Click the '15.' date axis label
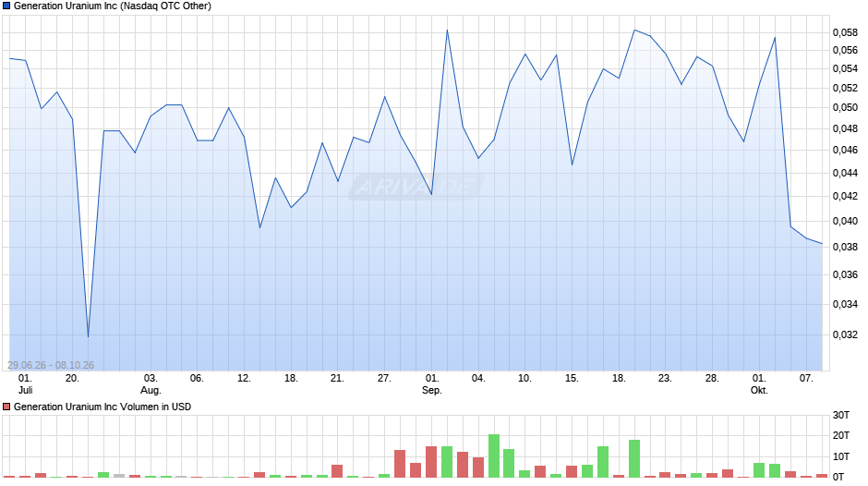Viewport: 868px width, 486px height. click(x=572, y=379)
